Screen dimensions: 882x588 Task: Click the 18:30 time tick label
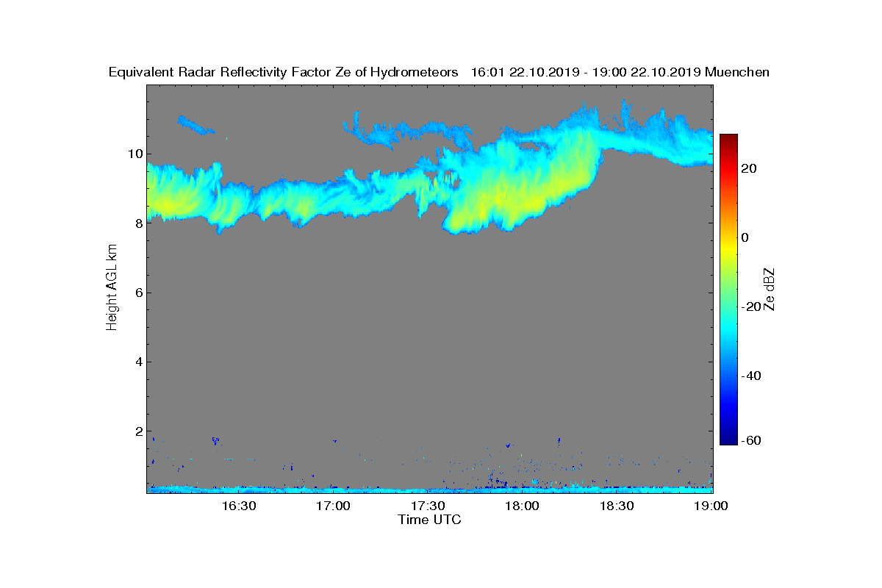coord(617,506)
